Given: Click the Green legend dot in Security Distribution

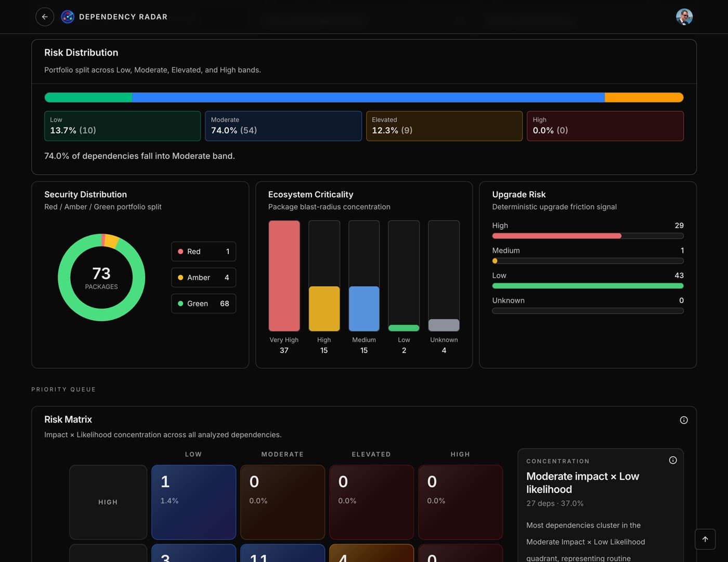Looking at the screenshot, I should (x=180, y=303).
